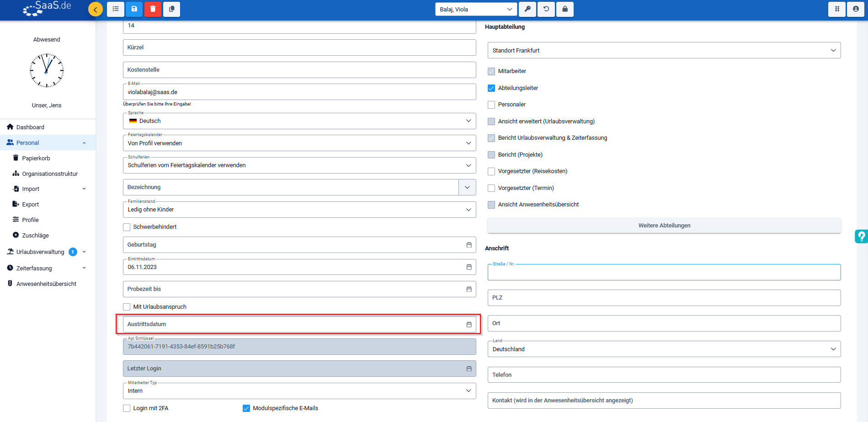Enable the Schwerbehindert checkbox
This screenshot has width=868, height=422.
[127, 227]
